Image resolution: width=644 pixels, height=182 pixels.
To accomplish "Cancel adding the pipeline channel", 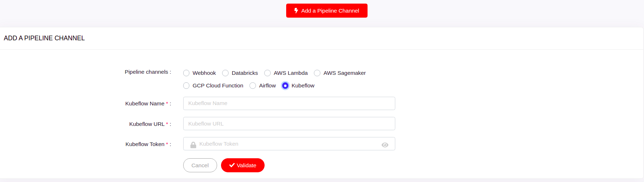I will [x=200, y=165].
